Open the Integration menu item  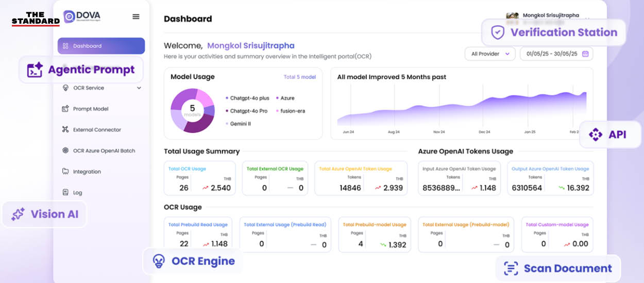(87, 171)
